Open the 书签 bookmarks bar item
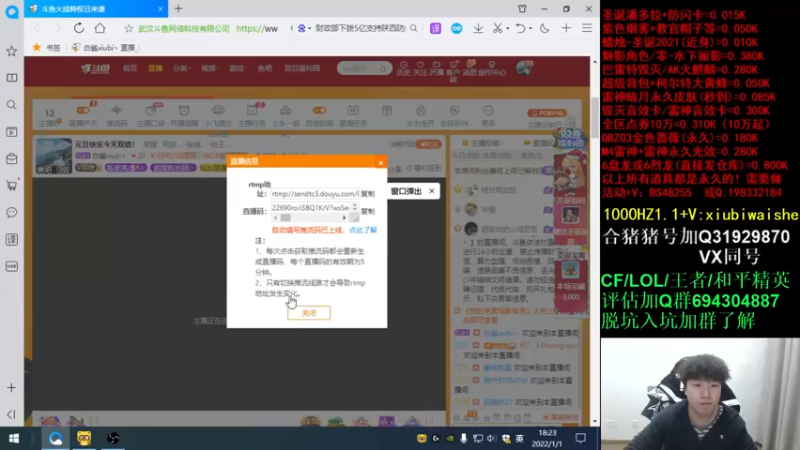Screen dimensions: 800x450 pyautogui.click(x=47, y=47)
